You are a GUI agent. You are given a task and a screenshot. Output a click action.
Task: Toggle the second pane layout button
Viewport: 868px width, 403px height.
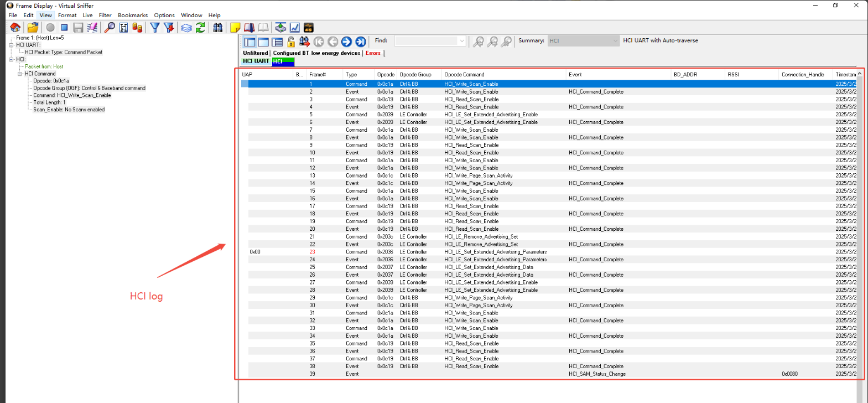point(263,42)
